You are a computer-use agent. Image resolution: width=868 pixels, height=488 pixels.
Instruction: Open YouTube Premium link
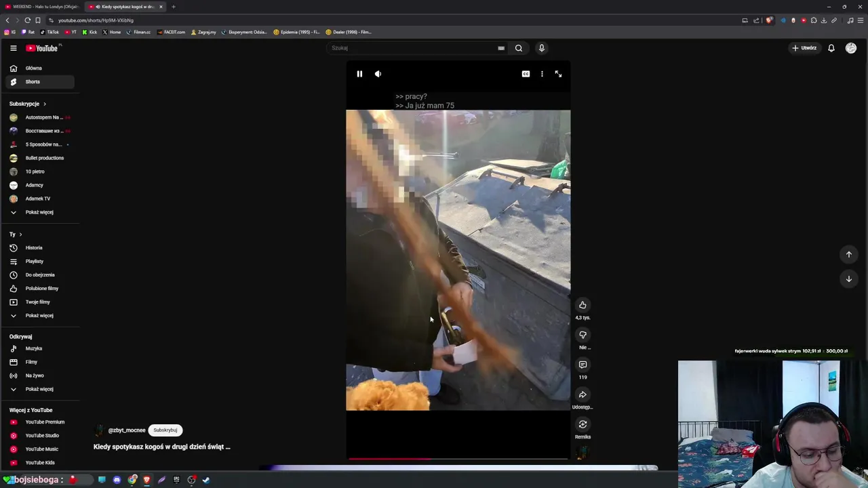(40, 422)
